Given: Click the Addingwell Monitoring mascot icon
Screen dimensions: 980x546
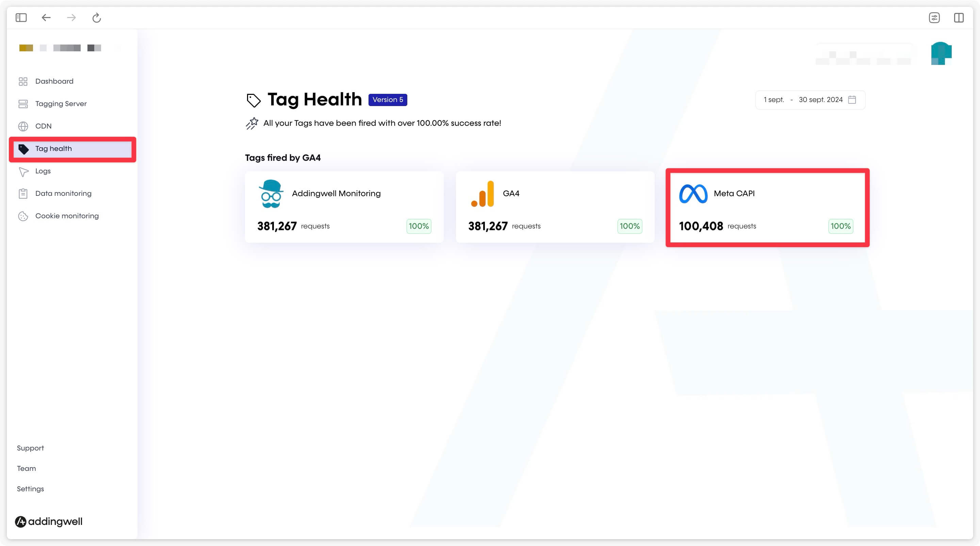Looking at the screenshot, I should pyautogui.click(x=271, y=193).
